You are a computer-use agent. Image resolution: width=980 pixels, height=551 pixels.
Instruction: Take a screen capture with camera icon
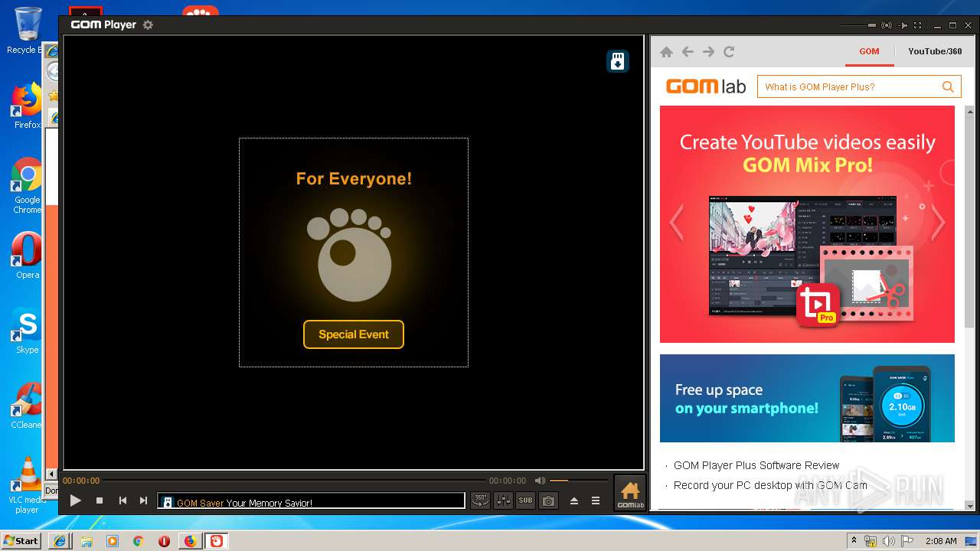[x=548, y=500]
